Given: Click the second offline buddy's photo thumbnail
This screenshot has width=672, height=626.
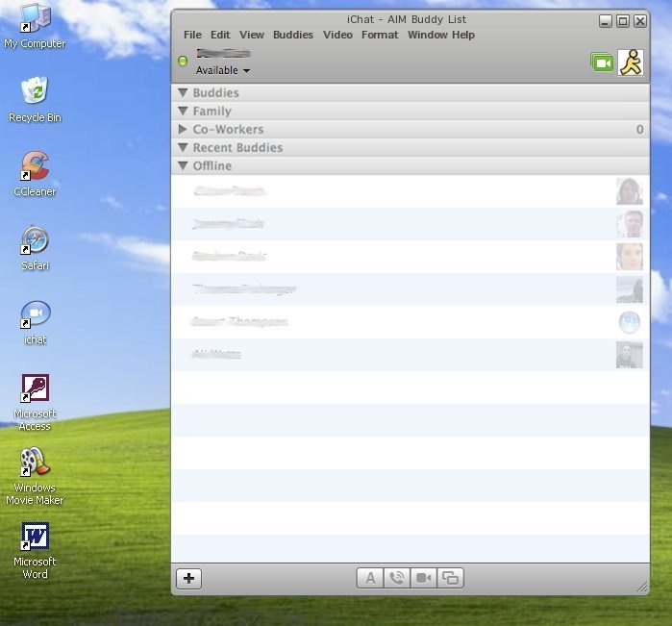Looking at the screenshot, I should pos(630,224).
